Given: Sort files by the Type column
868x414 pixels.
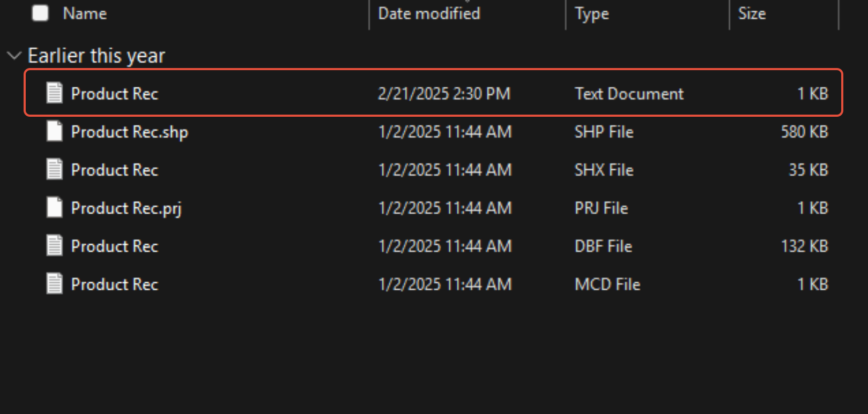Looking at the screenshot, I should point(592,13).
